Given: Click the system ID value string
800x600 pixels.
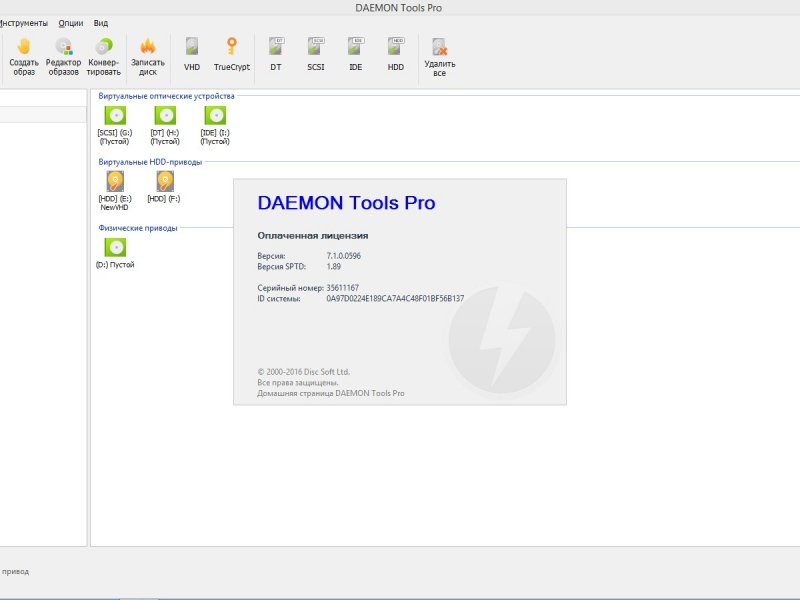Looking at the screenshot, I should point(395,298).
